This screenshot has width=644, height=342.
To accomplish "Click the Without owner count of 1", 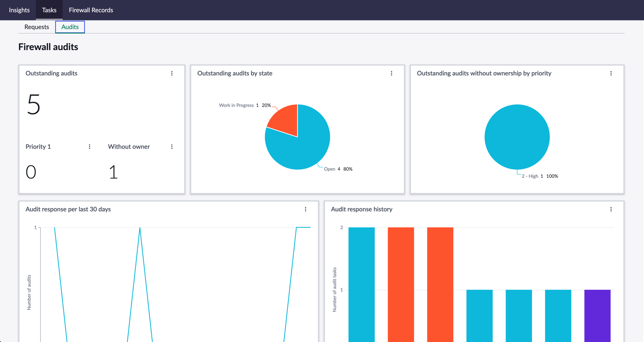I will click(113, 172).
